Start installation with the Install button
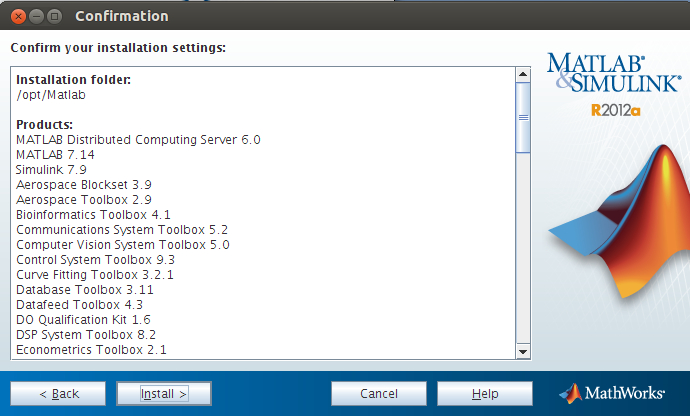Screen dimensions: 690x416 163,393
